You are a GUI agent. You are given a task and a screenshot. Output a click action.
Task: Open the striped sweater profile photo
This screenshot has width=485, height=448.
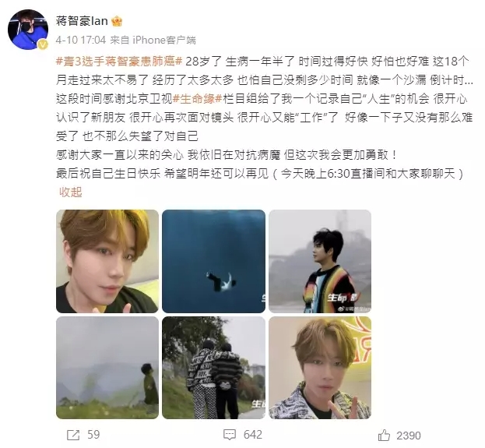320,261
